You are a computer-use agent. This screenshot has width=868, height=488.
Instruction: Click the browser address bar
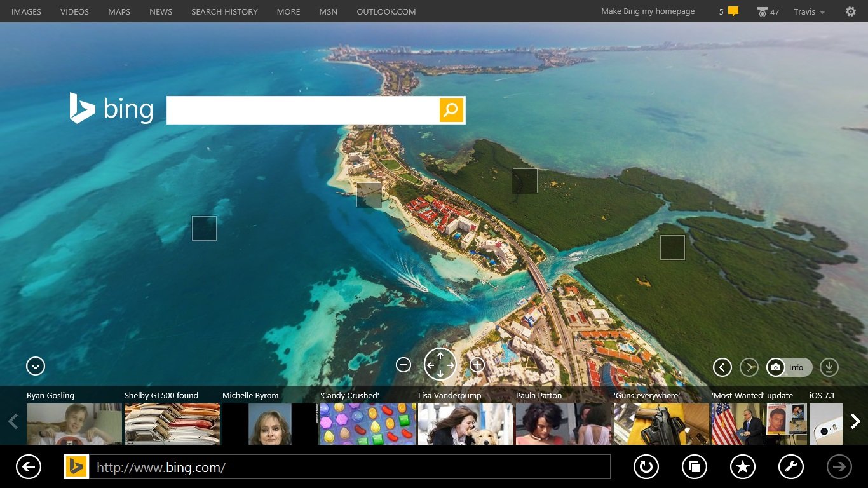click(x=349, y=467)
